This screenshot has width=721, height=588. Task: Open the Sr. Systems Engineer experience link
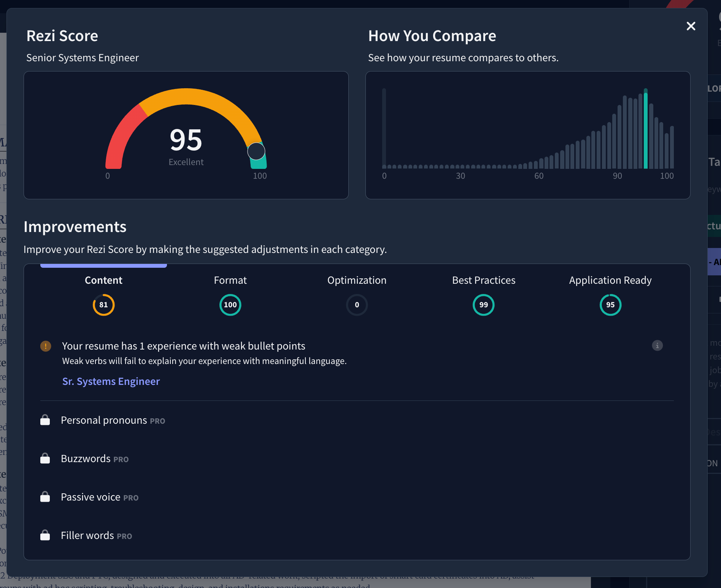[111, 381]
